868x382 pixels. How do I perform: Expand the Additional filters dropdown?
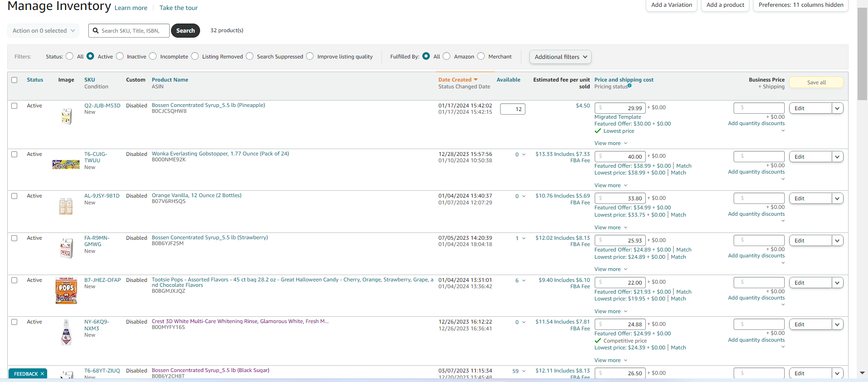tap(560, 57)
